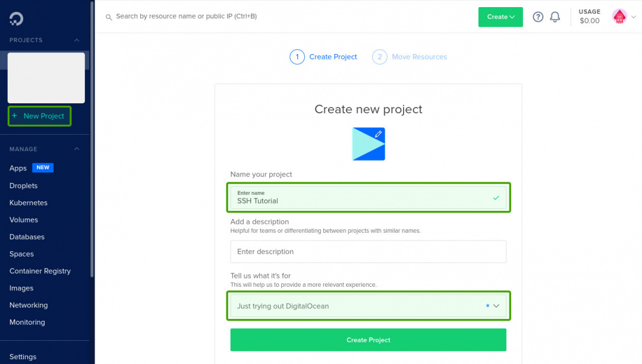Click the step 1 circle
Screen dimensions: 642x364
[x=297, y=57]
